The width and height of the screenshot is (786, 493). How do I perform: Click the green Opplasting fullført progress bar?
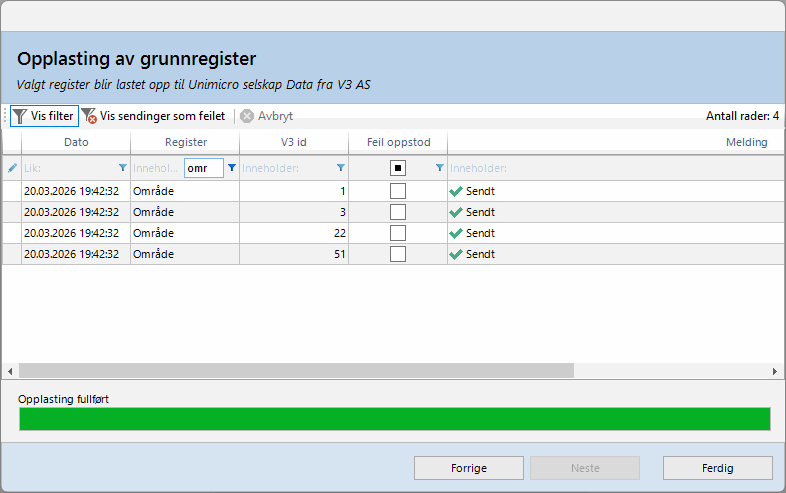(x=394, y=418)
